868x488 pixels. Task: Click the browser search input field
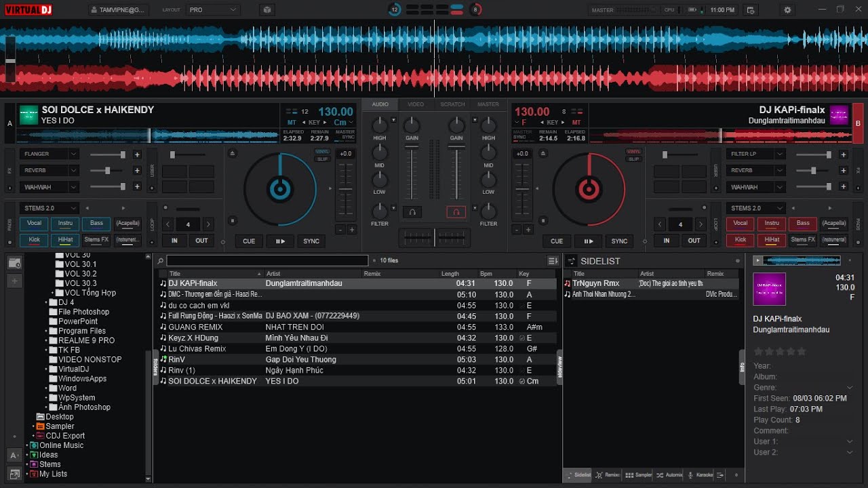267,260
